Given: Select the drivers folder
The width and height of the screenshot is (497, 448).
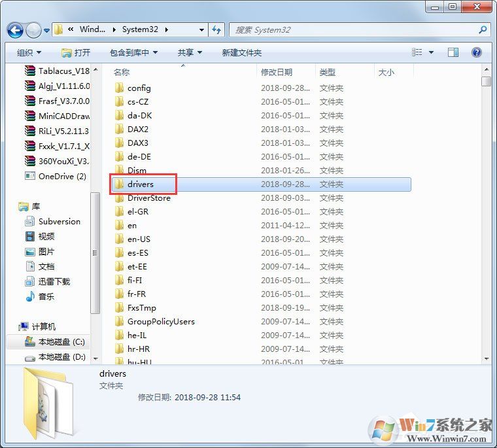Looking at the screenshot, I should coord(261,184).
